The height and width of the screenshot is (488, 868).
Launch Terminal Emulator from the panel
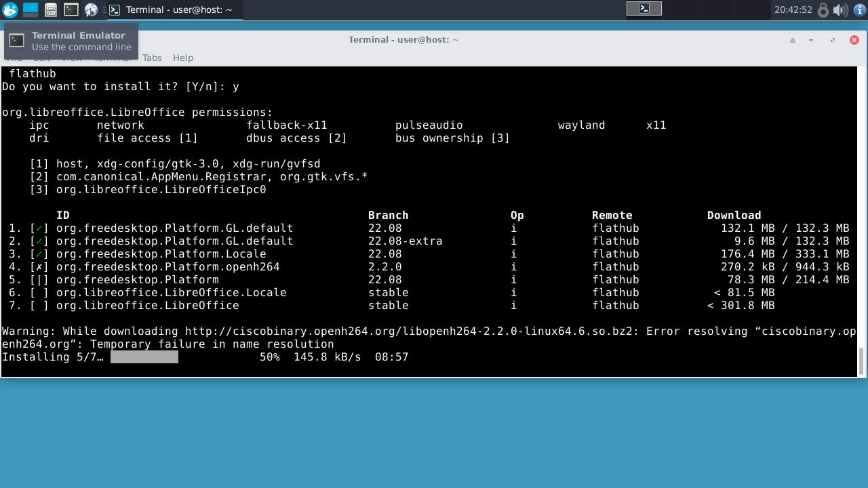[x=71, y=9]
